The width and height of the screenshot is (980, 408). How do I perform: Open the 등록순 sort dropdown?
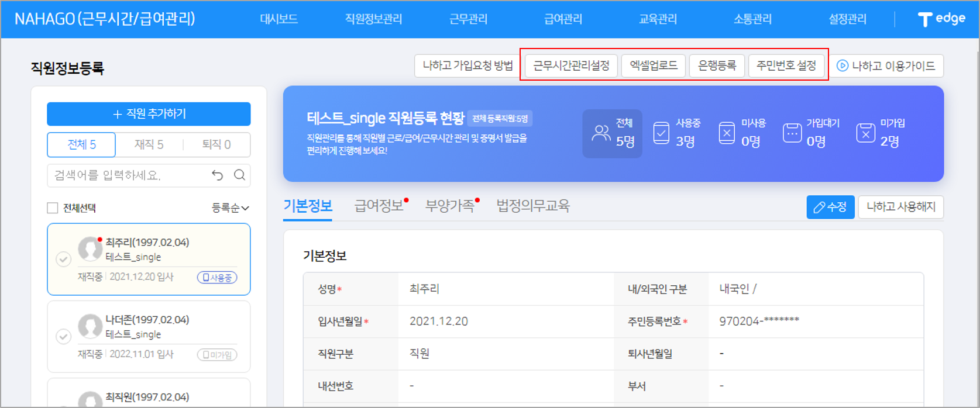click(230, 208)
